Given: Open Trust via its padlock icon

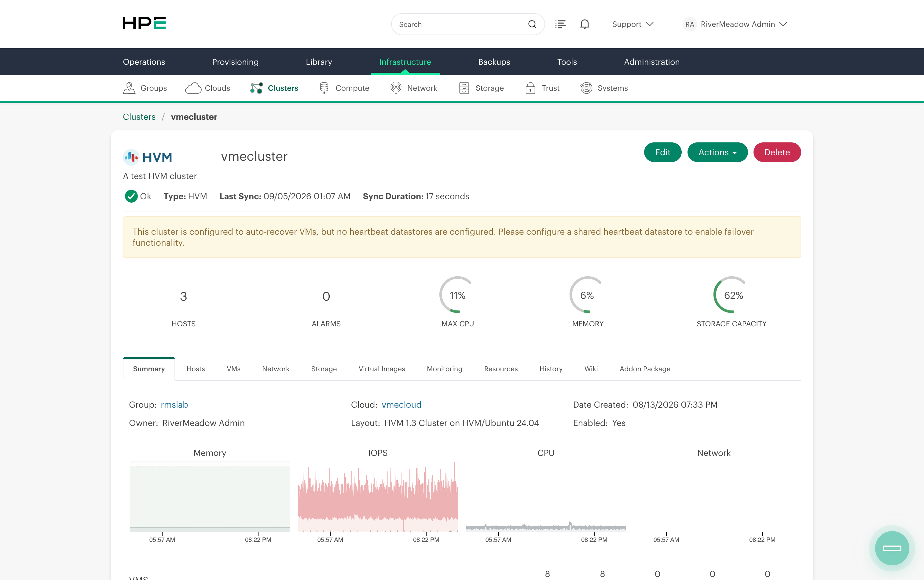Looking at the screenshot, I should point(530,88).
